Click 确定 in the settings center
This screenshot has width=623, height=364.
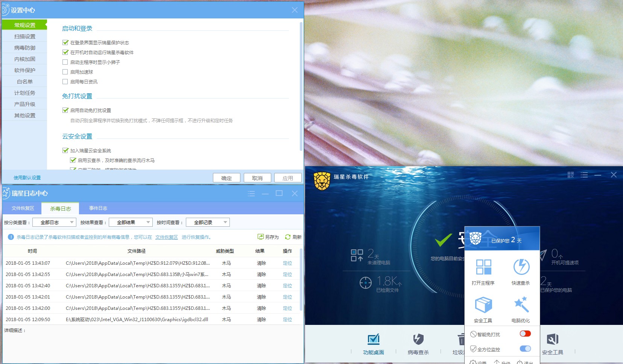[226, 178]
